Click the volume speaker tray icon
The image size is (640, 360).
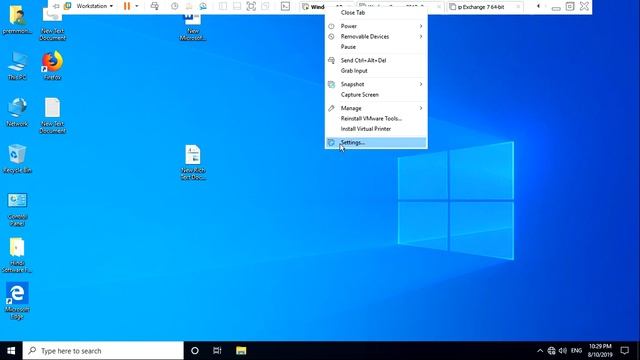click(563, 351)
